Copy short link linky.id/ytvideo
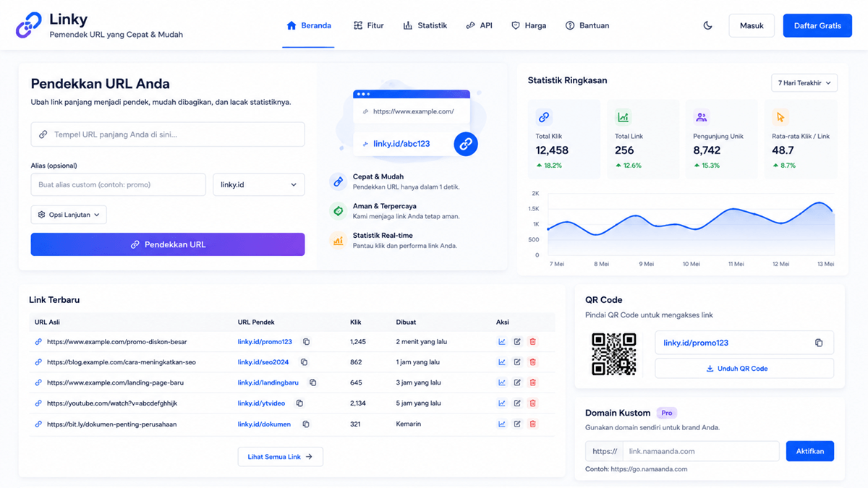Screen dimensions: 868x488 point(299,403)
